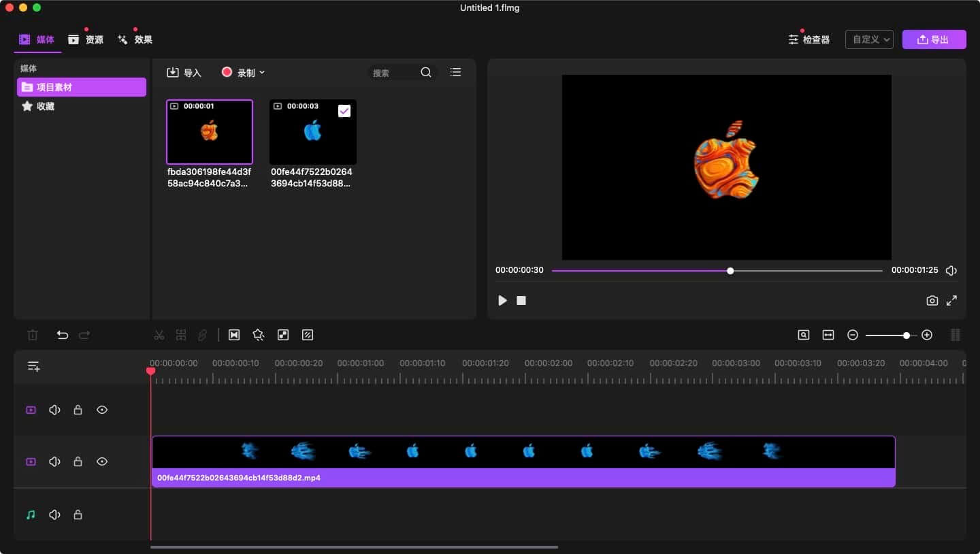Click the delete trash icon in timeline toolbar
Image resolution: width=980 pixels, height=554 pixels.
tap(33, 335)
